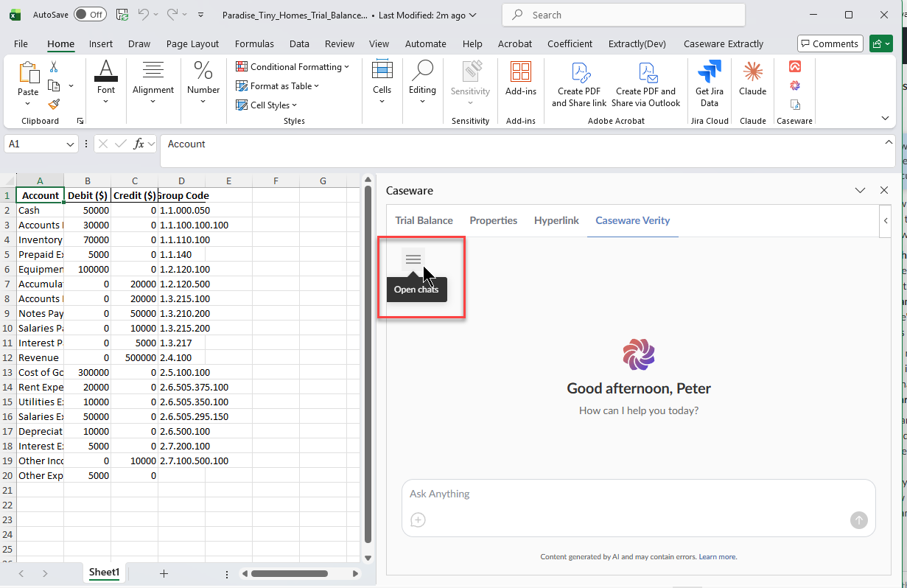Add a new sheet with the plus icon

pyautogui.click(x=164, y=573)
